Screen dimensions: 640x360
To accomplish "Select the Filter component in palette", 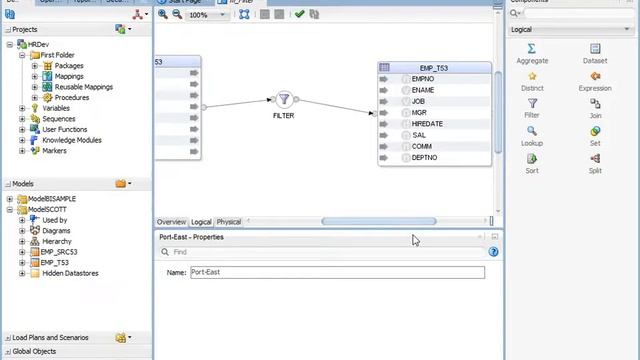I will point(532,109).
